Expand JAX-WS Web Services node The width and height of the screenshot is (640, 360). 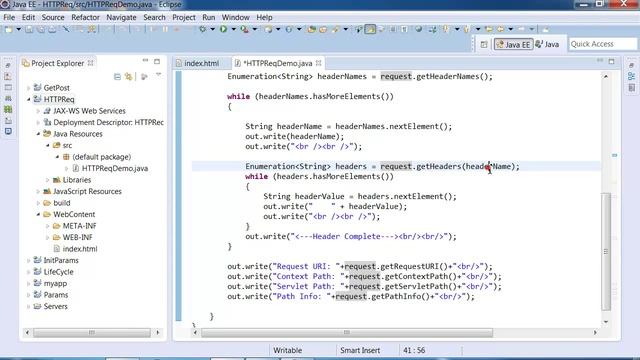tap(38, 111)
